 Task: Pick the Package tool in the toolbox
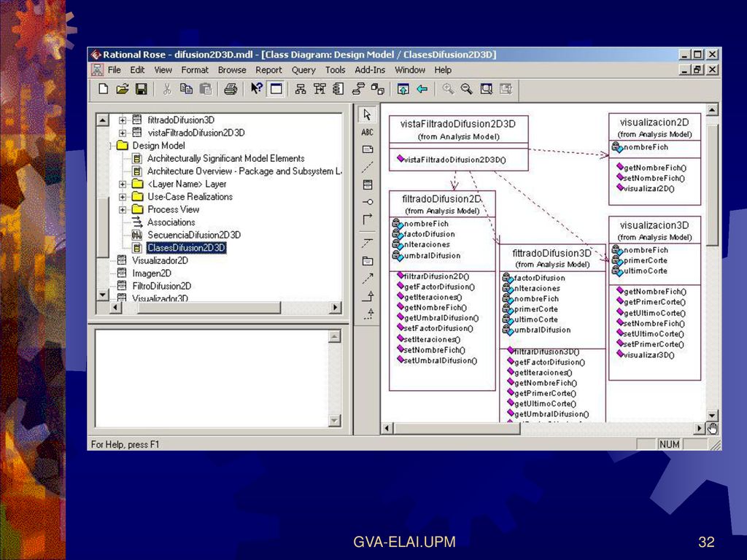click(367, 260)
